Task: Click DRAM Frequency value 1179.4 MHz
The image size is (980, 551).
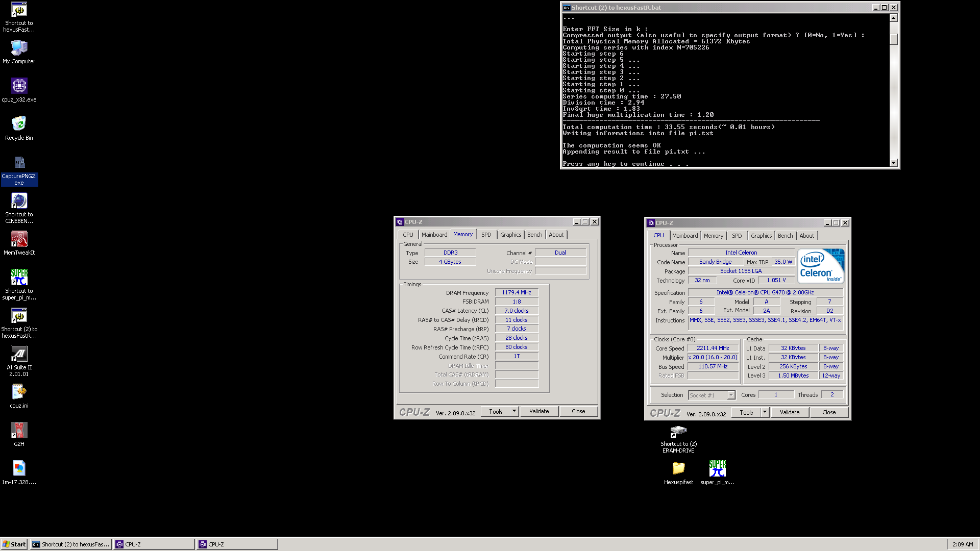Action: tap(517, 292)
